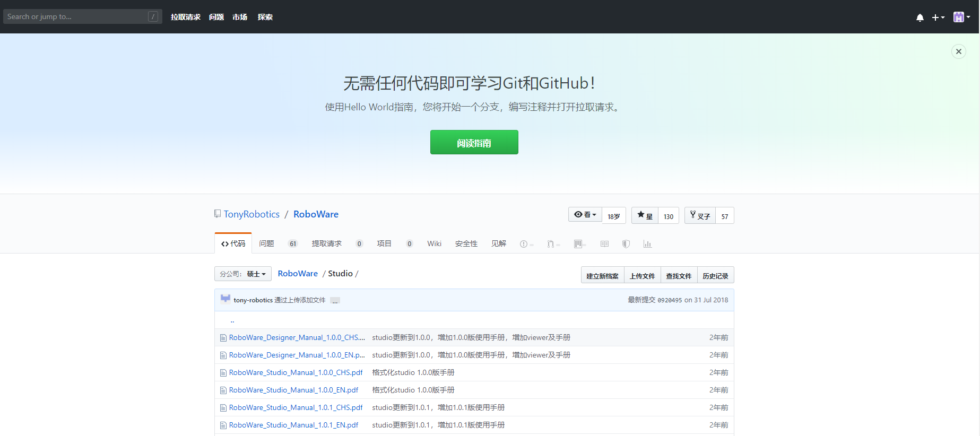Switch to the 代码 code tab
980x436 pixels.
[233, 243]
